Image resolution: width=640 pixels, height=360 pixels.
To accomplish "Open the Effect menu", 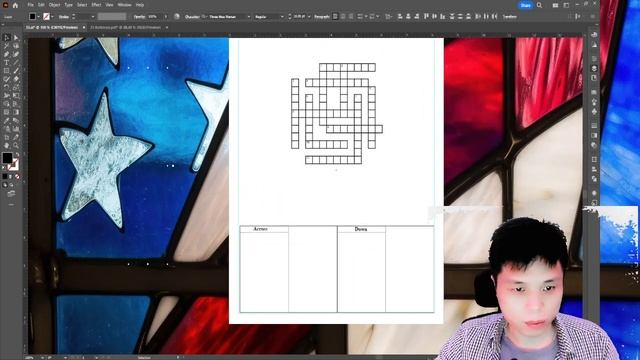I will pyautogui.click(x=96, y=5).
